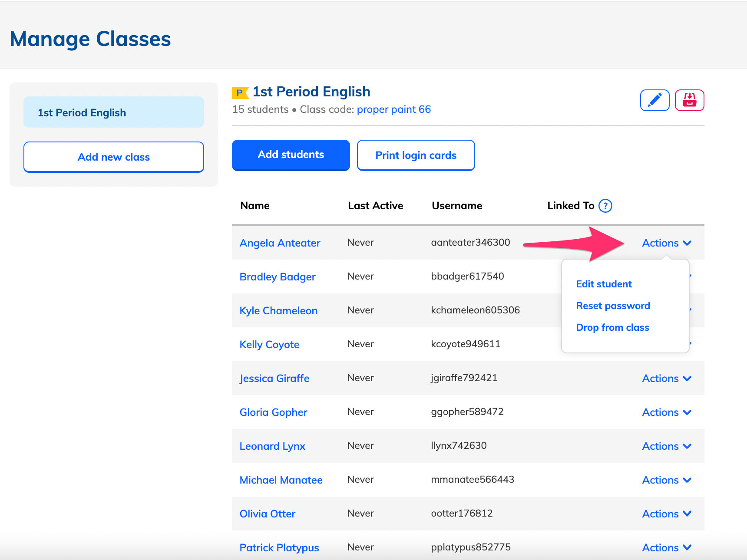
Task: Open class code link proper paint 66
Action: point(394,109)
